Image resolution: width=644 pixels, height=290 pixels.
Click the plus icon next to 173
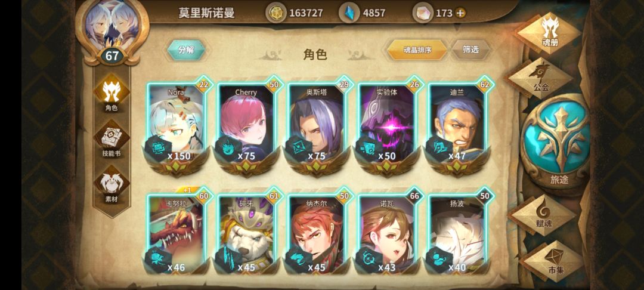pos(460,13)
